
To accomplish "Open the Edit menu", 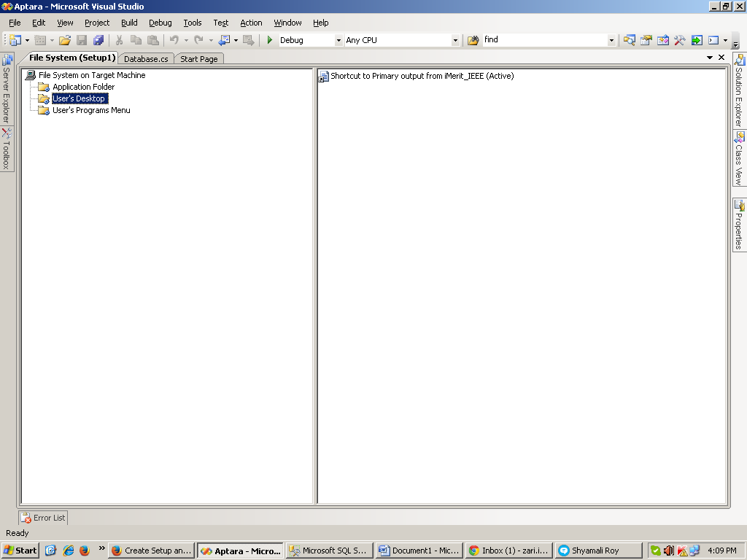I will pos(39,23).
